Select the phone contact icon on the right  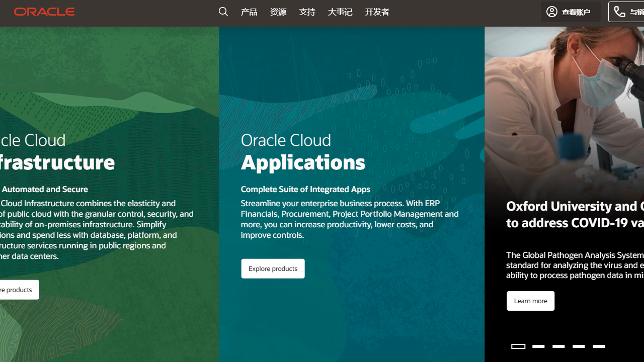pyautogui.click(x=619, y=11)
